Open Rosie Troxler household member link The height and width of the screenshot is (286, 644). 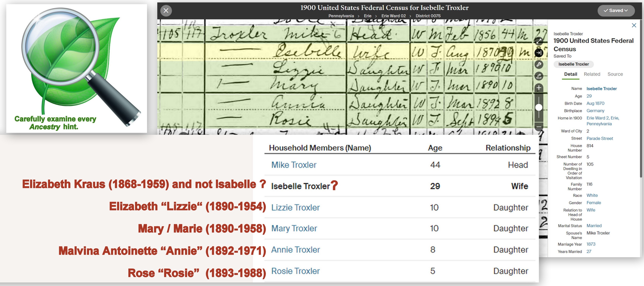(295, 271)
